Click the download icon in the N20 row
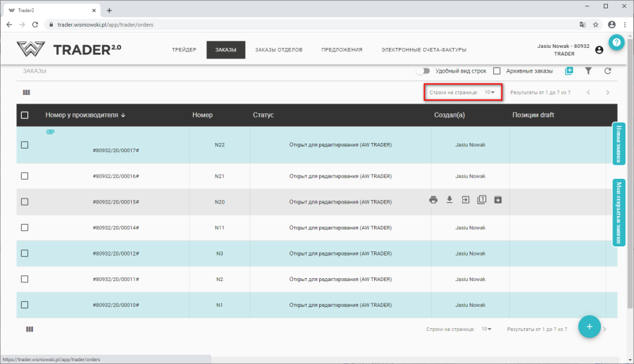 (x=449, y=200)
